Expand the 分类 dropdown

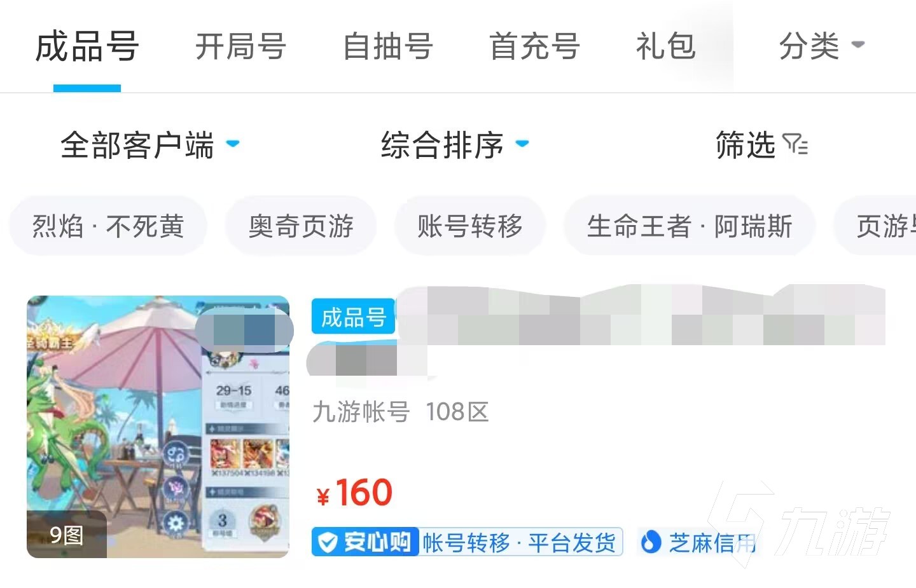[822, 46]
